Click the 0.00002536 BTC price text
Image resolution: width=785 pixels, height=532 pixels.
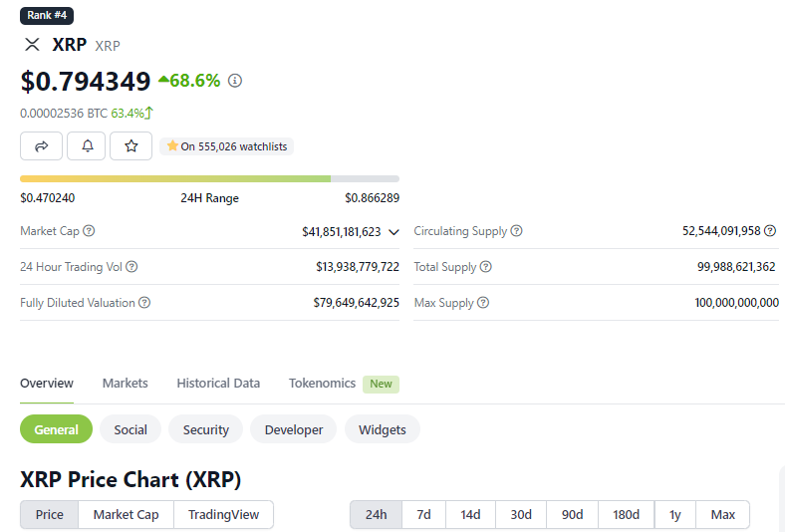point(64,114)
